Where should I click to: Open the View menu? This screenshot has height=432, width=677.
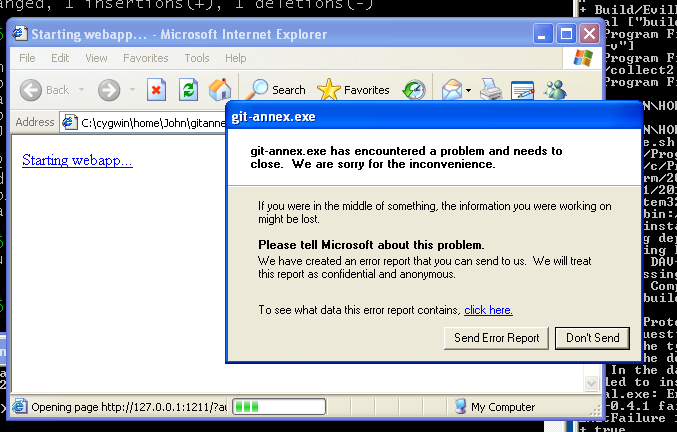point(96,58)
